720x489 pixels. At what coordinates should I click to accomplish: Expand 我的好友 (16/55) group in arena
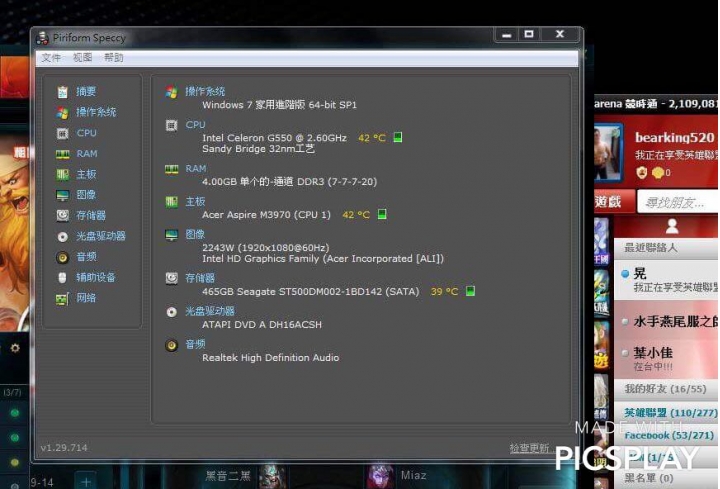pos(666,389)
